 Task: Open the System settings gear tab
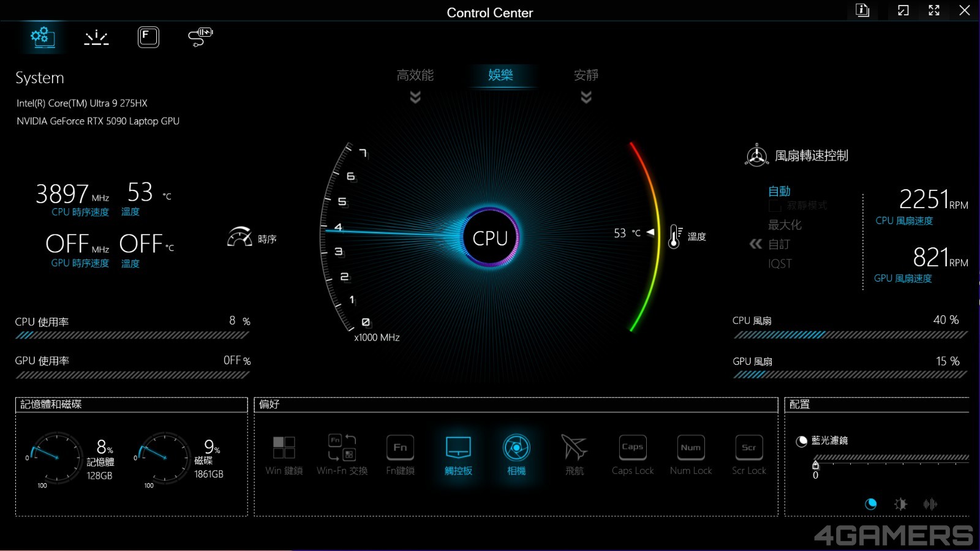(x=42, y=37)
